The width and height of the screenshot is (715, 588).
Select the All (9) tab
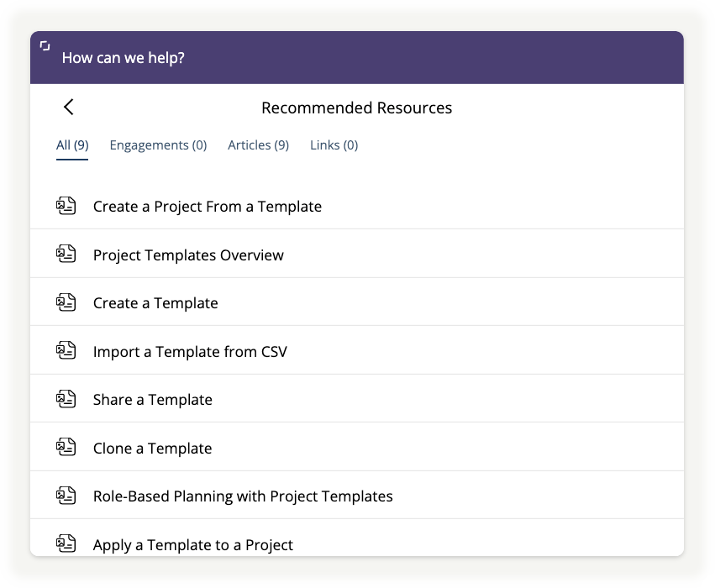coord(72,145)
